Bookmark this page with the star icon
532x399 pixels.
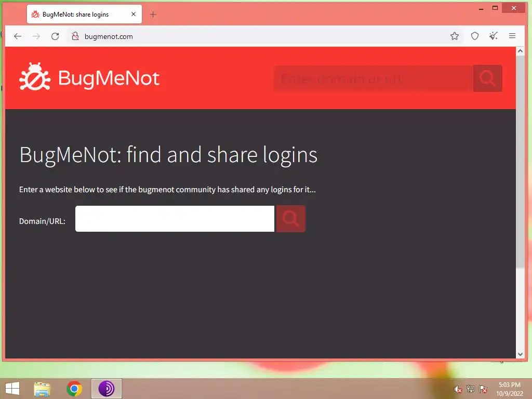[455, 36]
